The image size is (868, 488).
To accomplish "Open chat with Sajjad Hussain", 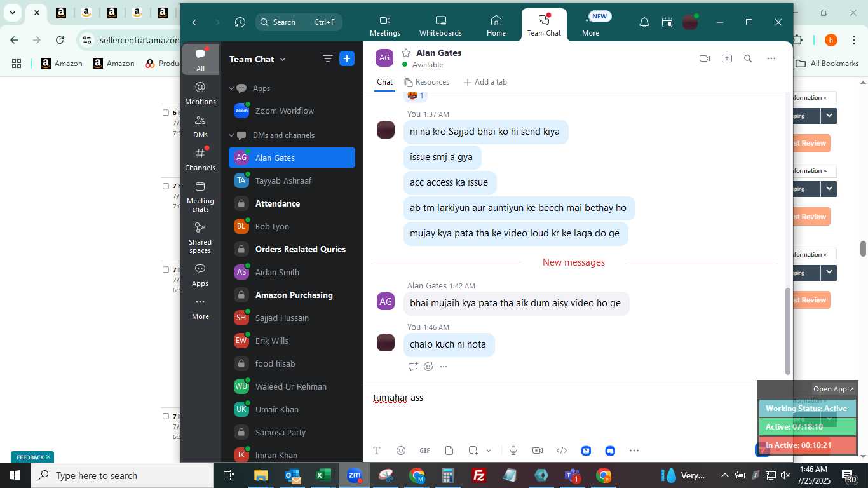I will click(292, 318).
